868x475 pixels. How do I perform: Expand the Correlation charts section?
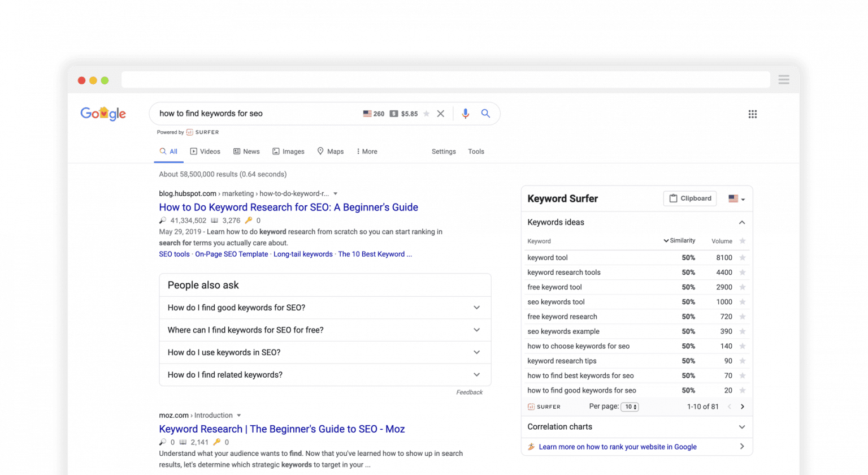[x=637, y=427]
